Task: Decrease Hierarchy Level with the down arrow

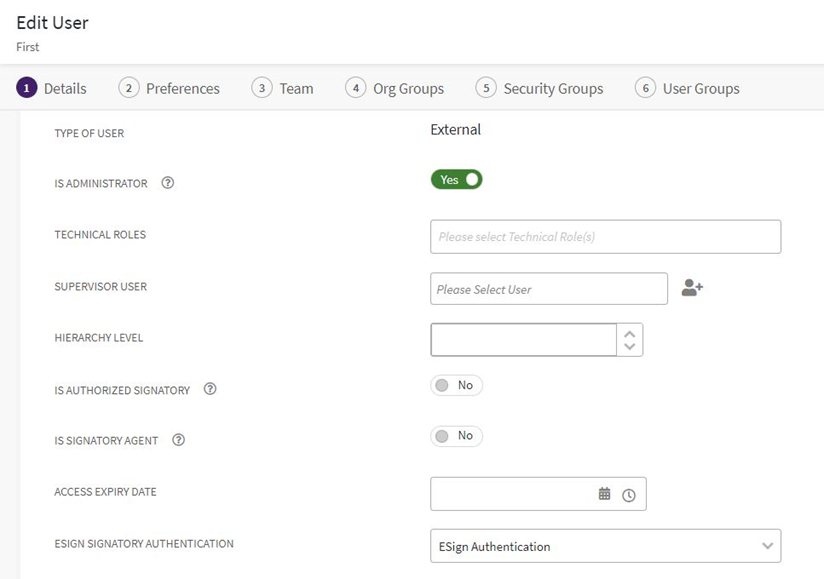Action: point(629,347)
